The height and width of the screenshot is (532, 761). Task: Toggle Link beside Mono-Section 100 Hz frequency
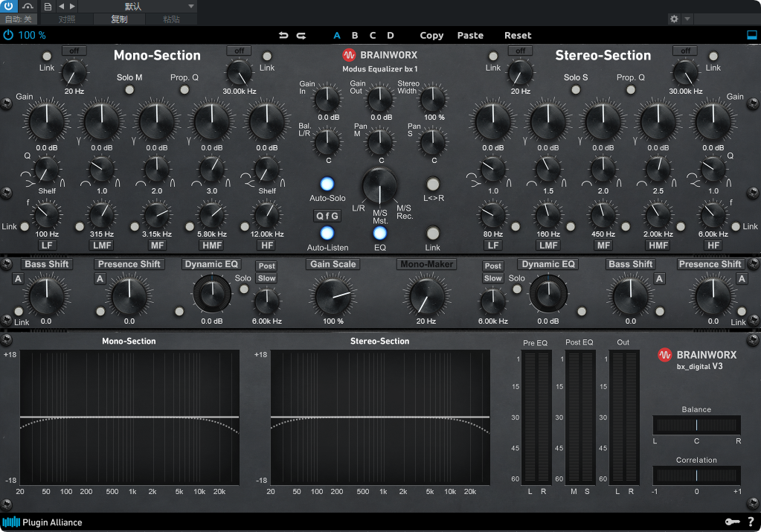(x=25, y=227)
